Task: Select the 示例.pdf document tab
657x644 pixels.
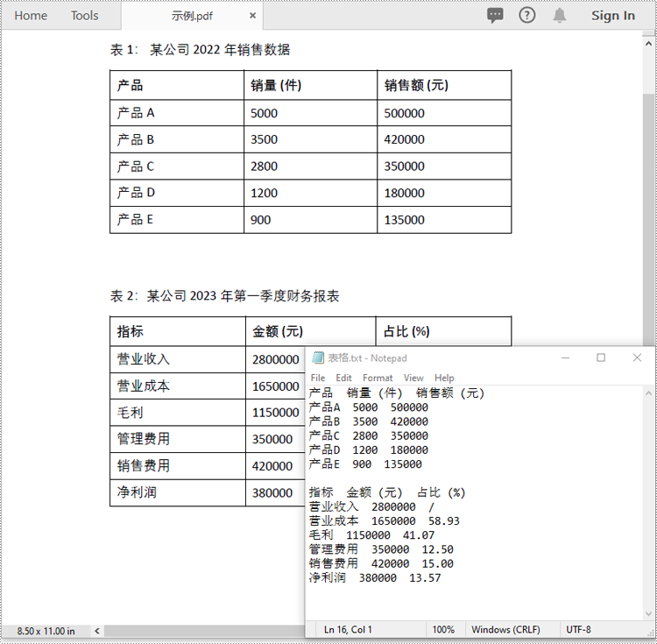Action: tap(192, 16)
